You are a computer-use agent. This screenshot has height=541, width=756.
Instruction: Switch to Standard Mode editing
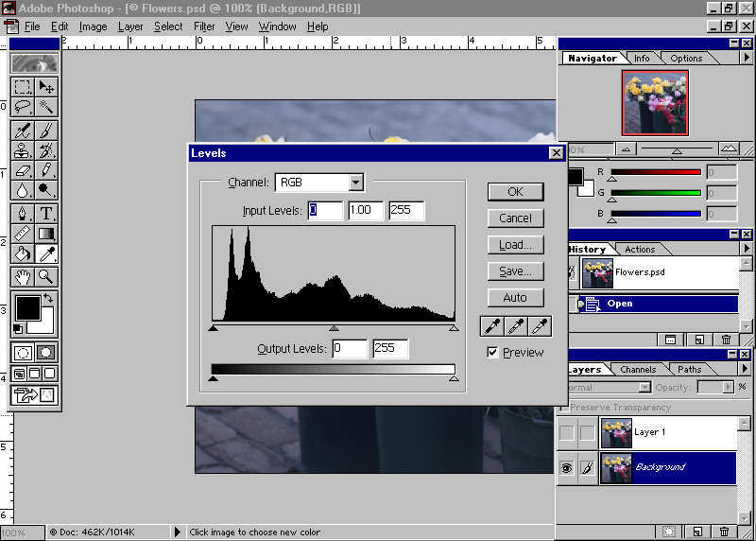pos(22,353)
